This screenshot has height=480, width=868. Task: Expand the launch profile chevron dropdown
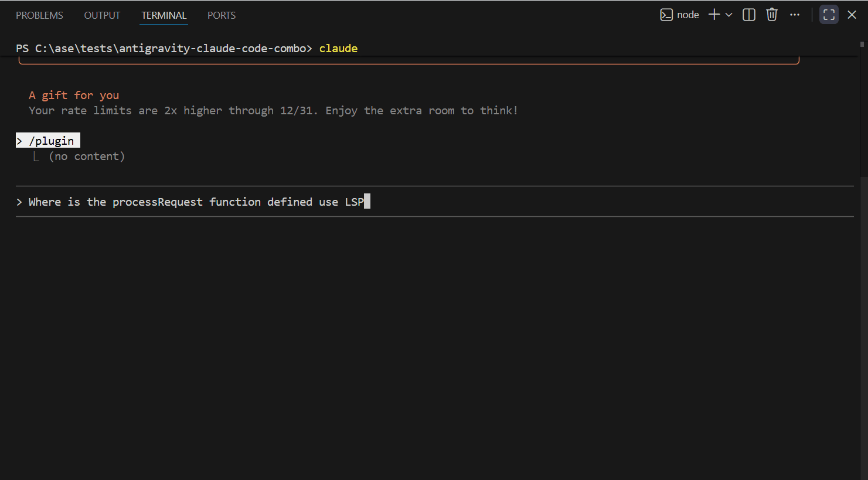tap(729, 15)
